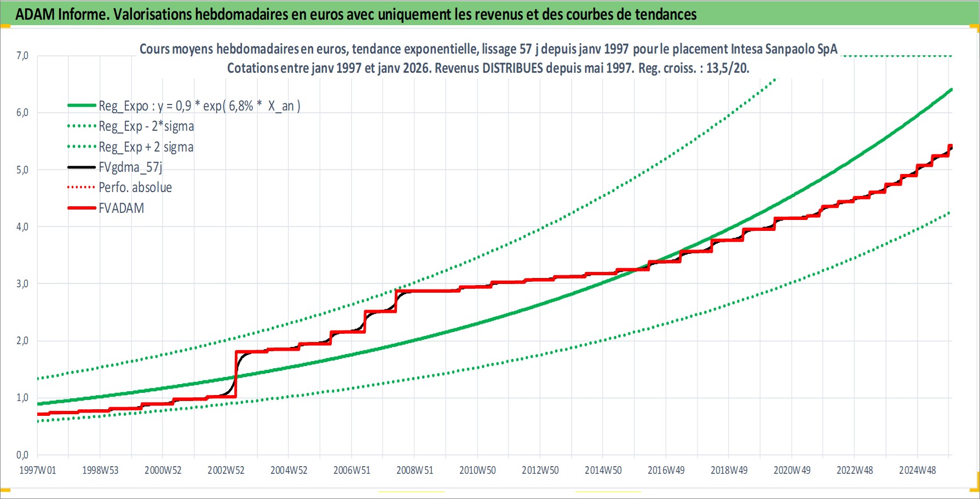Click the solid green line key beside Reg_Expo
This screenshot has height=499, width=980.
82,106
